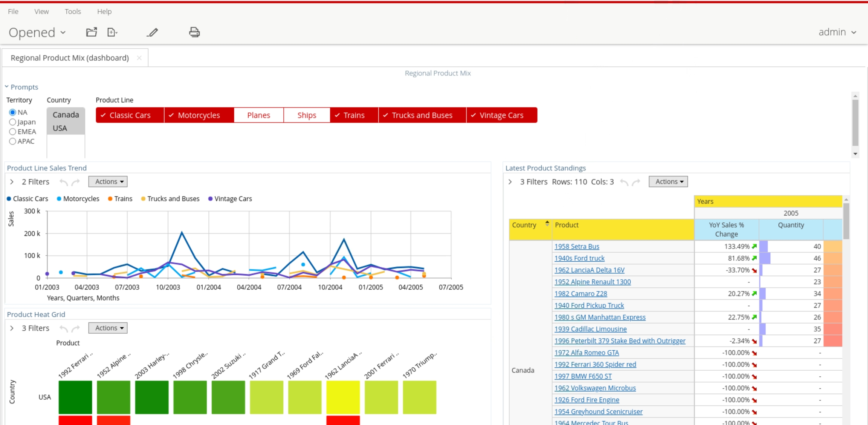
Task: Open the 1958 Setra Bus product link
Action: click(x=576, y=246)
